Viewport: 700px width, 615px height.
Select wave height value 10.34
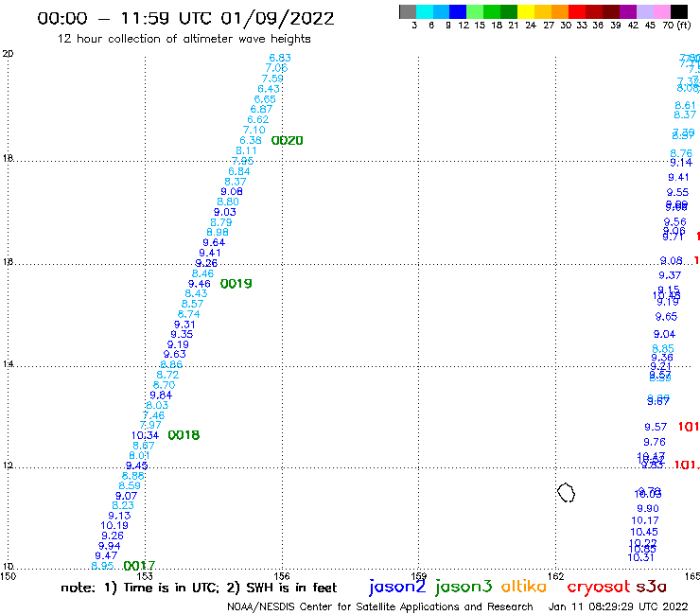tap(145, 435)
